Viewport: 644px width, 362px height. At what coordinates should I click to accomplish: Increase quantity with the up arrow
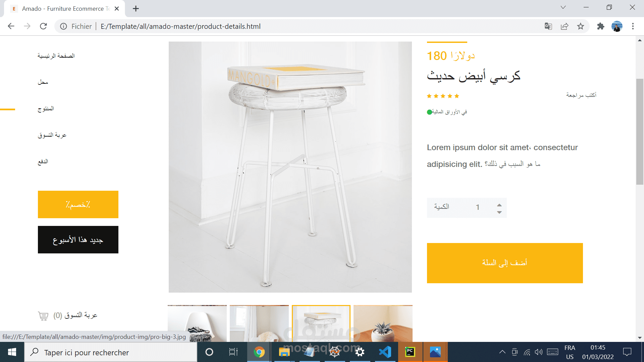499,205
